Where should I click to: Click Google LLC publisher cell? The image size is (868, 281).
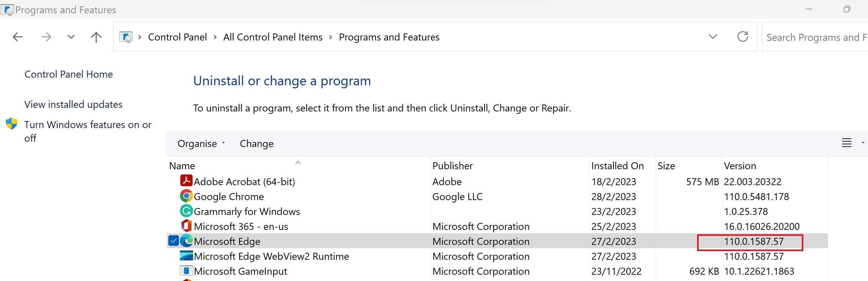tap(458, 197)
